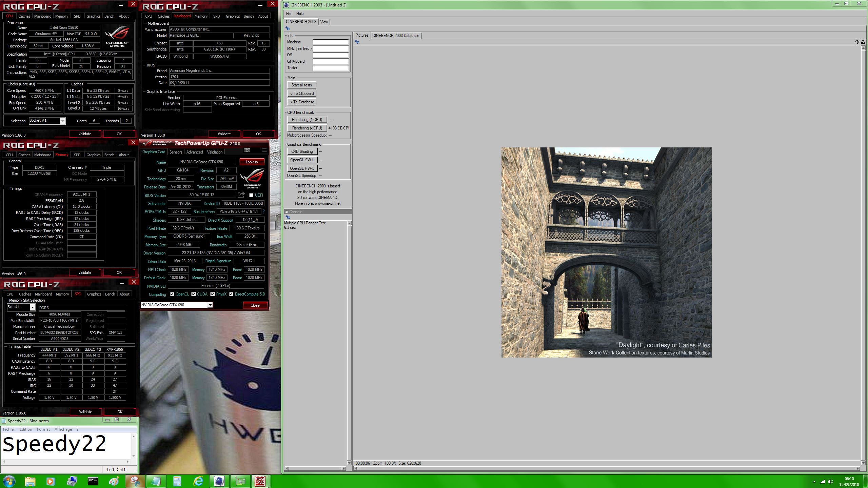This screenshot has width=868, height=488.
Task: Open the Notepad Fichier menu
Action: tap(9, 429)
